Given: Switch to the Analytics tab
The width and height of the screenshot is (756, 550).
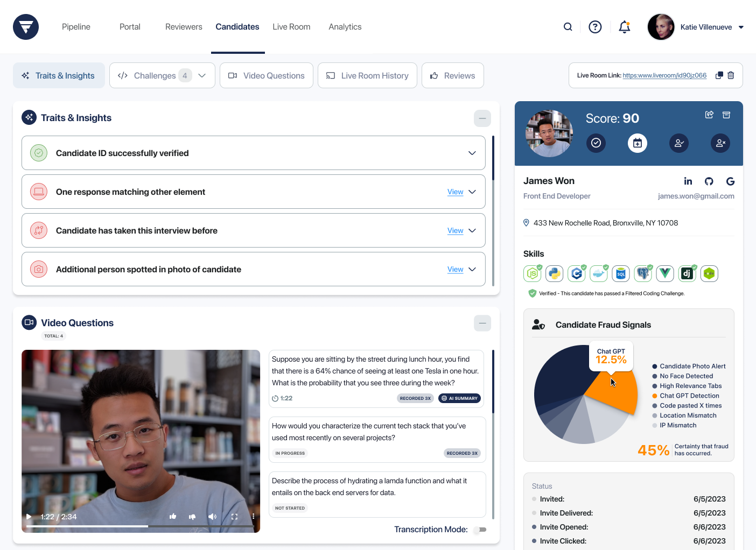Looking at the screenshot, I should pos(345,27).
